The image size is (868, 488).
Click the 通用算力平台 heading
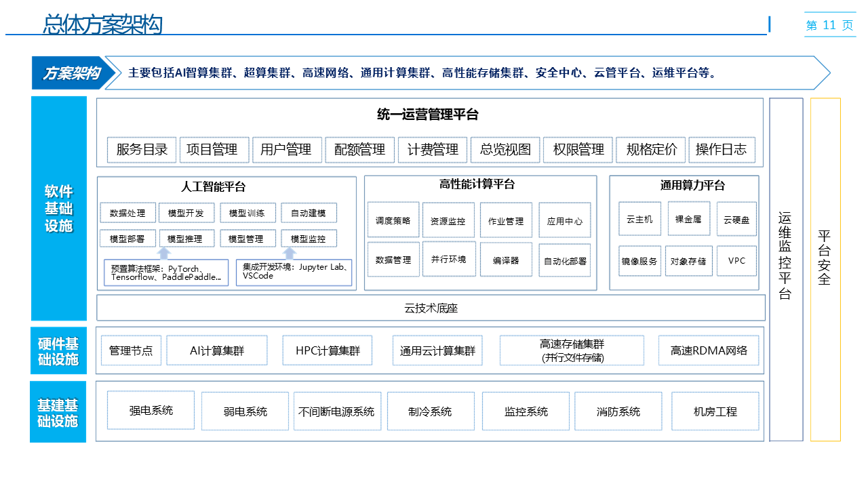692,185
